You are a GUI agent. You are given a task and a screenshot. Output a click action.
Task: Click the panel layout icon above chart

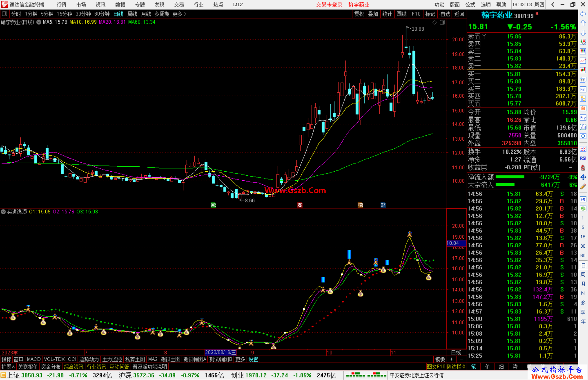[442, 22]
